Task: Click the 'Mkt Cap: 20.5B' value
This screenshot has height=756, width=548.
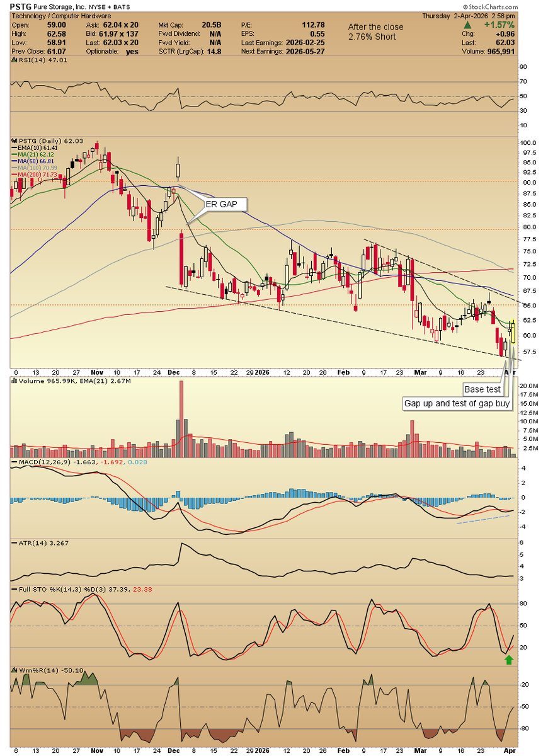Action: (190, 25)
